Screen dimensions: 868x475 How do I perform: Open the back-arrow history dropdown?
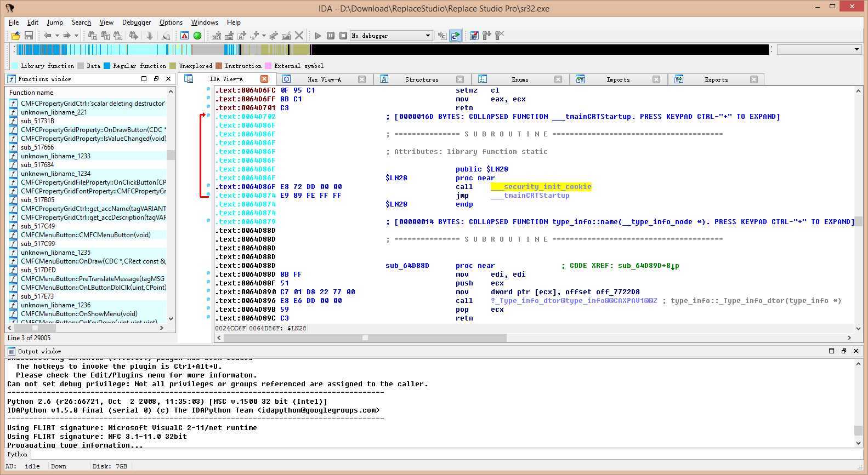[x=57, y=36]
